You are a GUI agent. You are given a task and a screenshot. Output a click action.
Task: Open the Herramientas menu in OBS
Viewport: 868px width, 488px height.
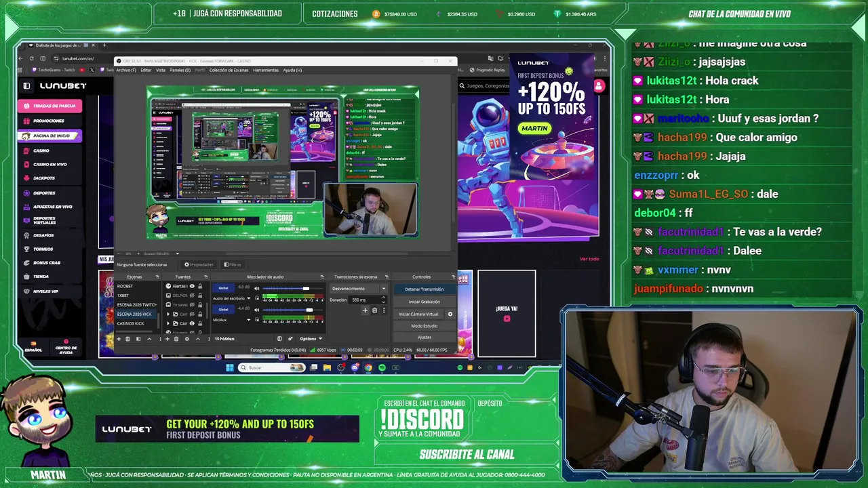tap(266, 70)
